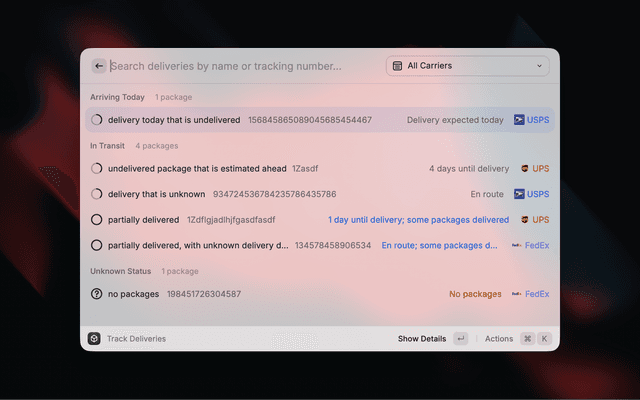
Task: Click the back arrow button
Action: (99, 66)
